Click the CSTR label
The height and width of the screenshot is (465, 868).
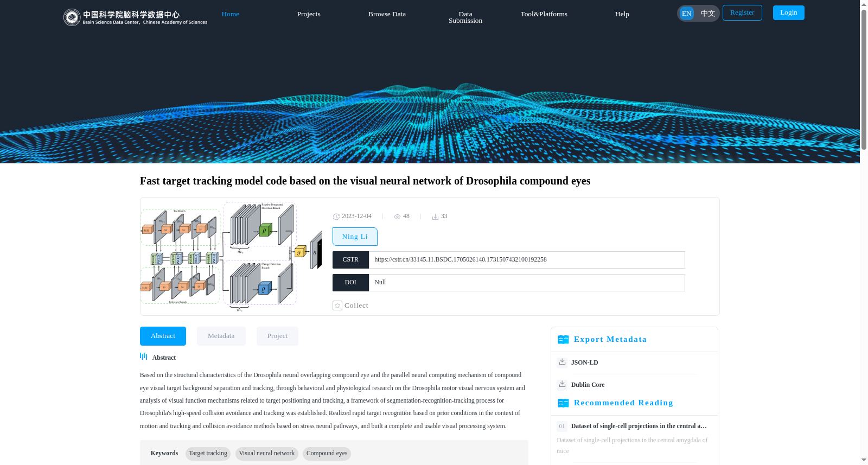tap(350, 260)
